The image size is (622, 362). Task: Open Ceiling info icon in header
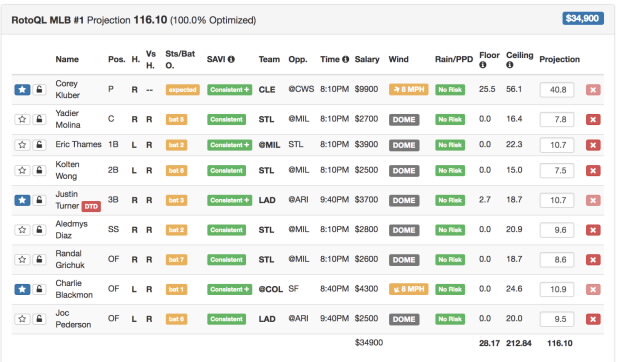click(510, 65)
